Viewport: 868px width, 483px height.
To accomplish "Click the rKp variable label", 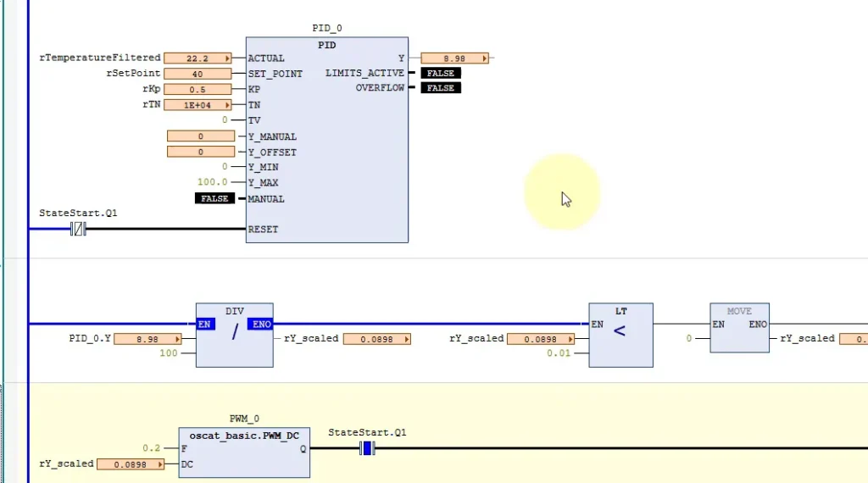I will coord(151,88).
